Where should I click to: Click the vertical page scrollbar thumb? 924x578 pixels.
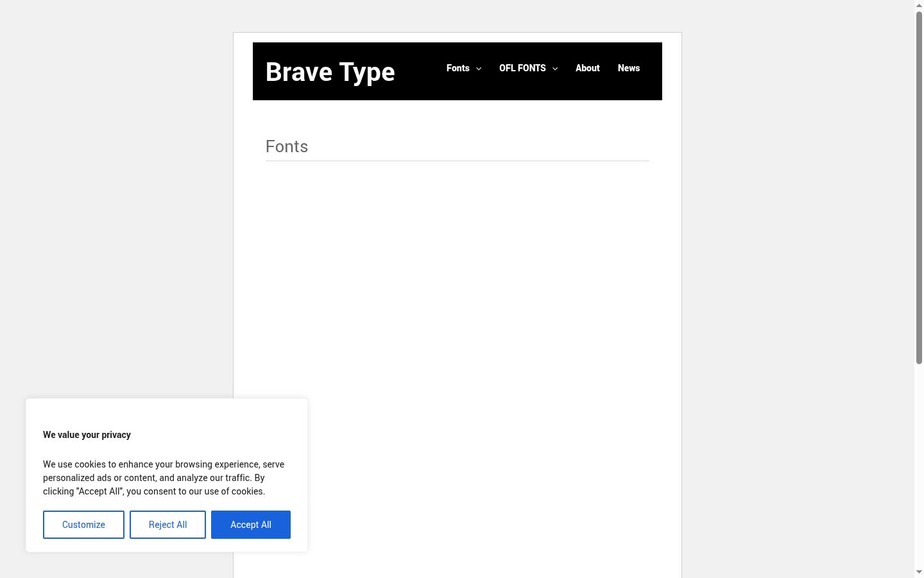coord(919,188)
